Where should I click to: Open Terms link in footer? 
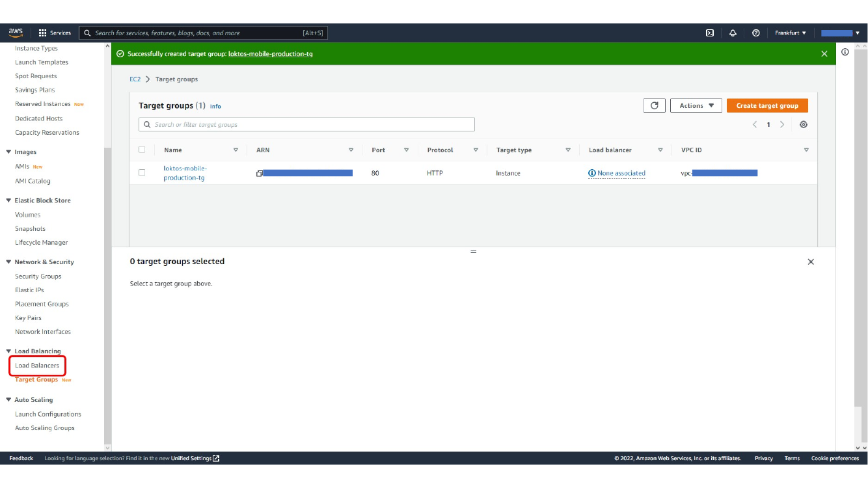[792, 459]
